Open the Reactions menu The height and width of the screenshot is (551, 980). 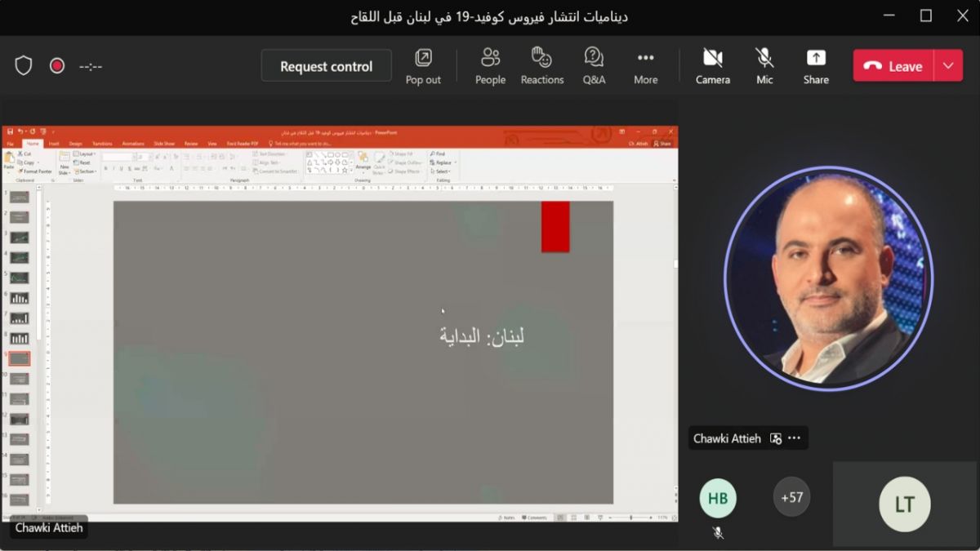(x=541, y=65)
